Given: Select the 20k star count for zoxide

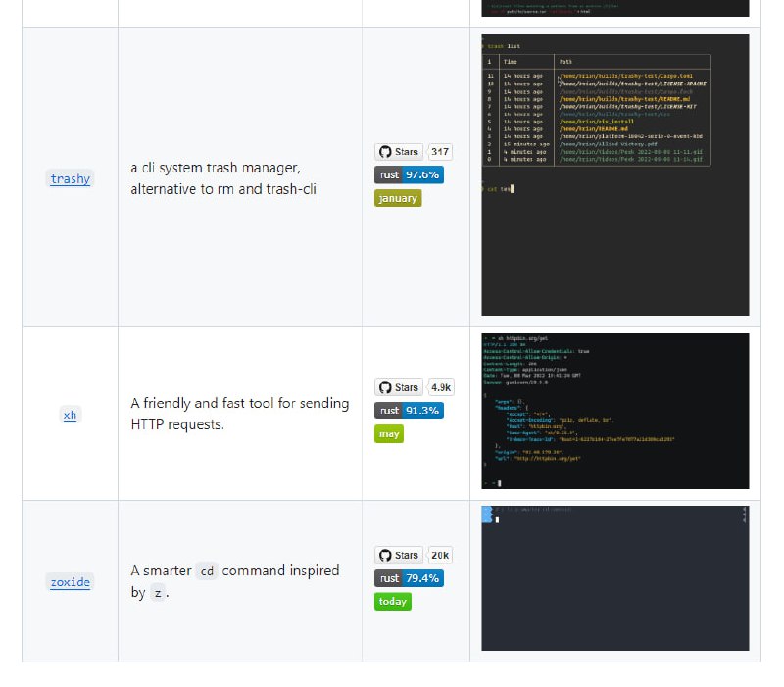Looking at the screenshot, I should (x=440, y=555).
